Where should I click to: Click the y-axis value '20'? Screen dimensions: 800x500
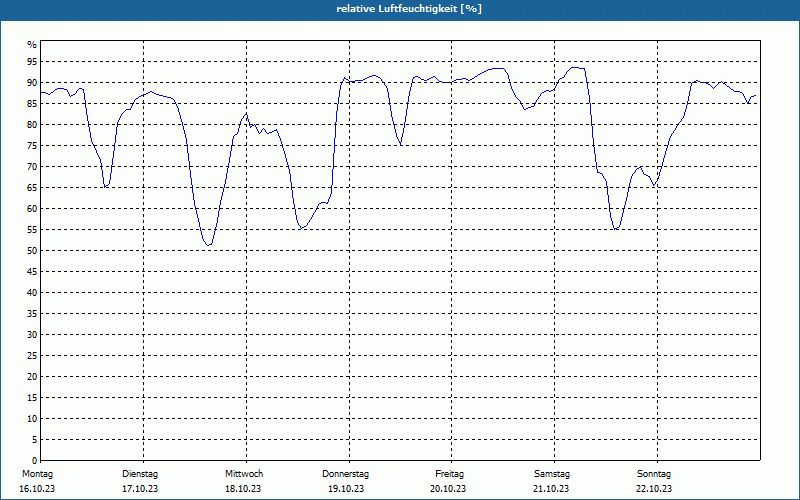coord(32,377)
